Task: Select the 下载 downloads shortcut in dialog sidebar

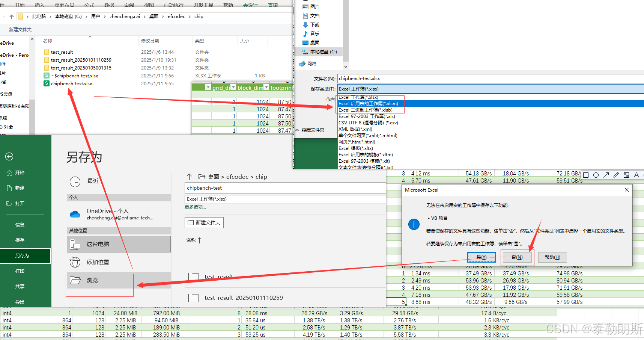Action: (x=311, y=25)
